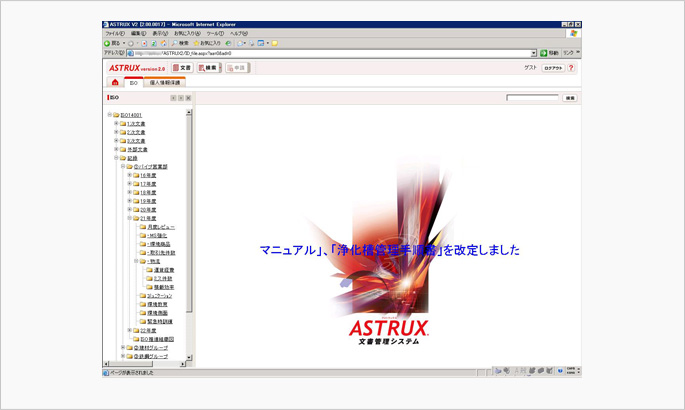Expand the 1次文書 folder
Image resolution: width=685 pixels, height=410 pixels.
point(116,124)
